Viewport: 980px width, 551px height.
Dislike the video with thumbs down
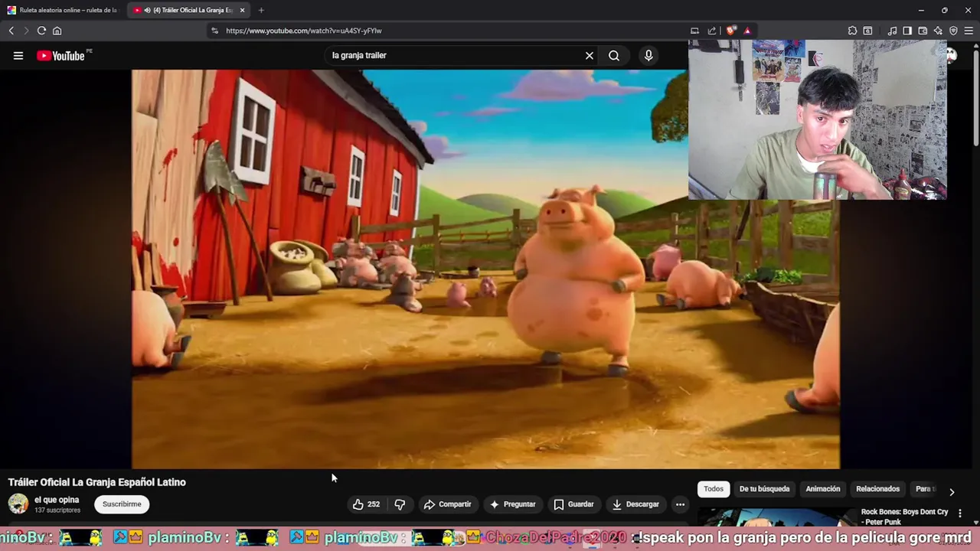pyautogui.click(x=400, y=504)
